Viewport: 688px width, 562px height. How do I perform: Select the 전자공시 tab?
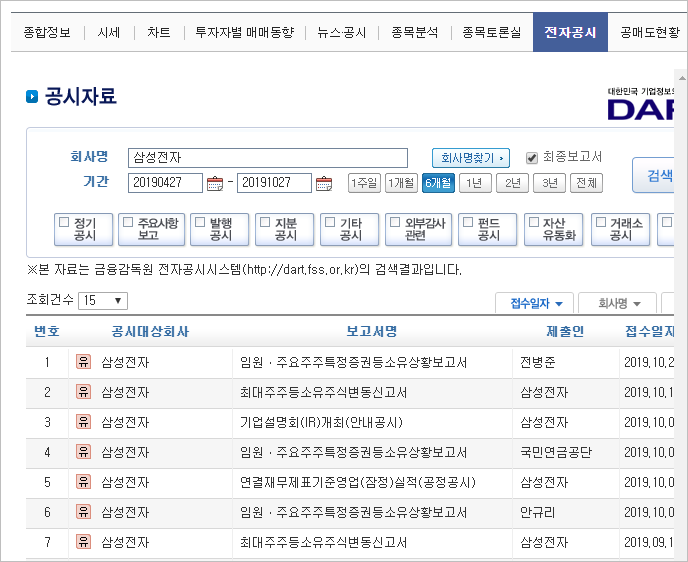[570, 32]
